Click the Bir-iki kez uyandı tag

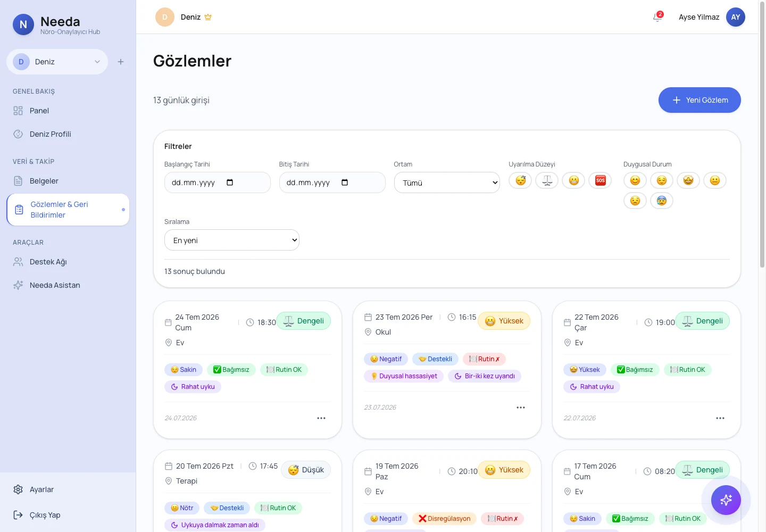pos(485,376)
